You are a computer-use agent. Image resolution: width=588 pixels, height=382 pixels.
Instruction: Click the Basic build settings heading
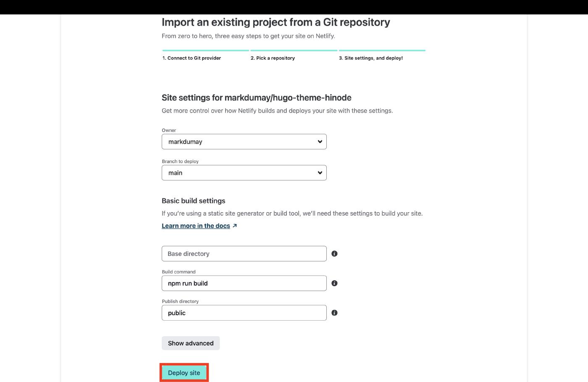[194, 201]
